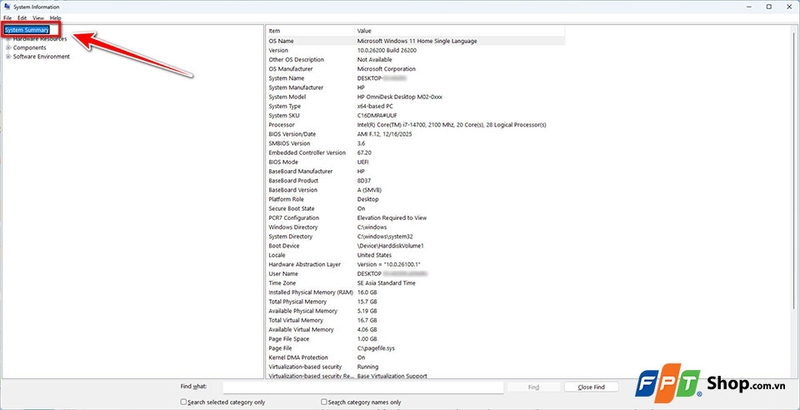Maximize the System Information window
800x410 pixels.
tap(769, 7)
